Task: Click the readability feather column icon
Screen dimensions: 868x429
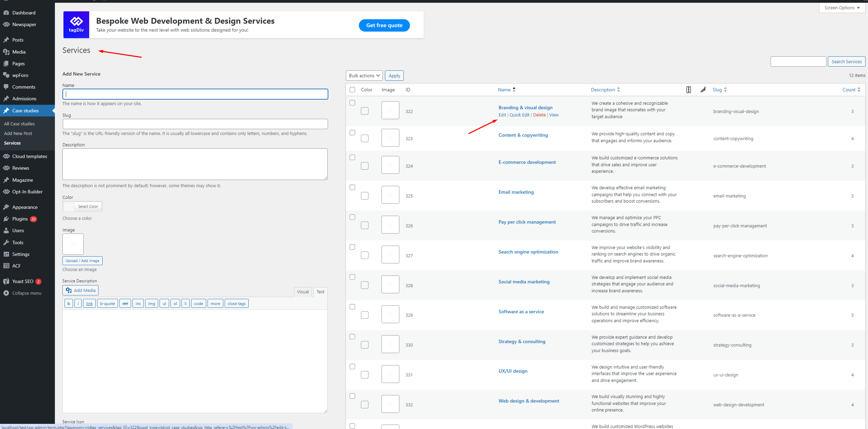Action: click(x=703, y=90)
